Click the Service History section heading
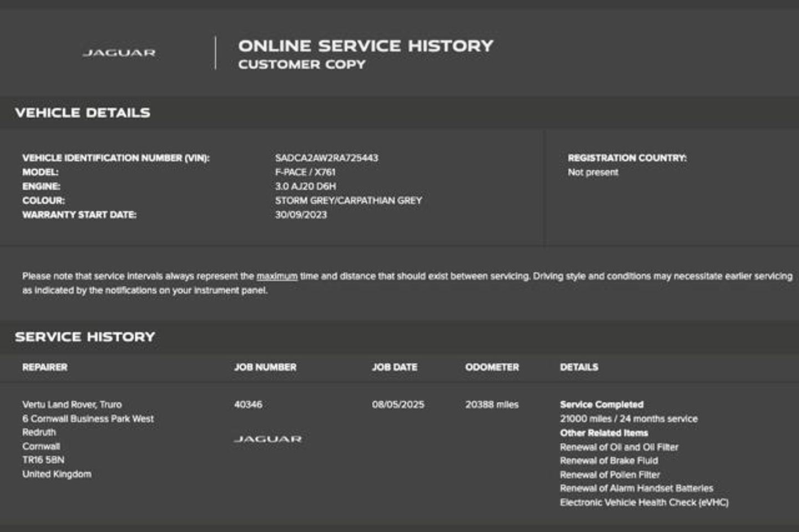Screen dimensions: 799x532 coord(85,337)
